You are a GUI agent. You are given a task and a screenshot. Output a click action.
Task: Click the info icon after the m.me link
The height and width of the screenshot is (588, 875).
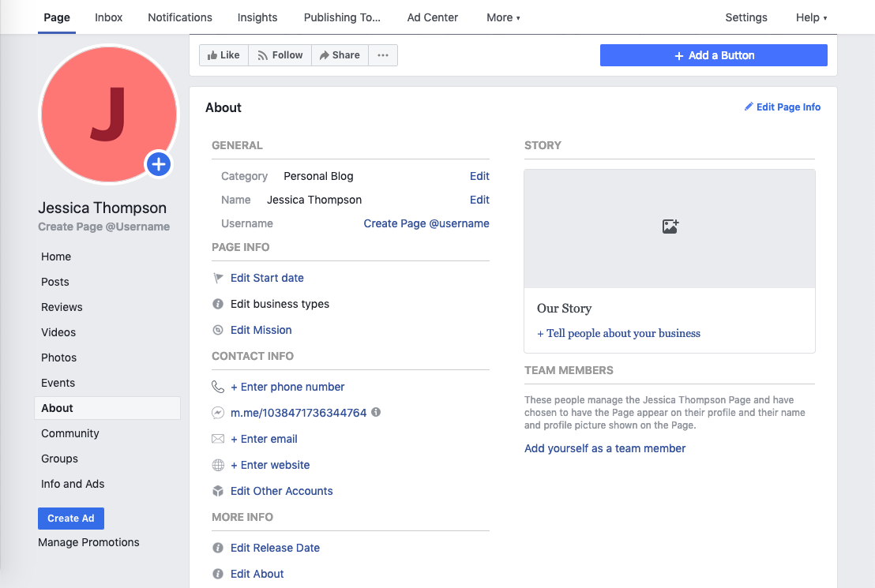pos(376,412)
